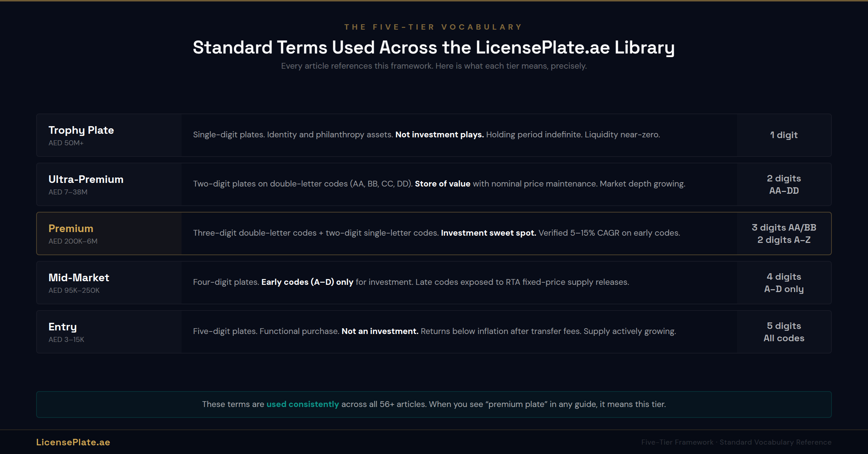Viewport: 868px width, 454px height.
Task: Open the LicensePlate.ae footer logo link
Action: [x=73, y=442]
